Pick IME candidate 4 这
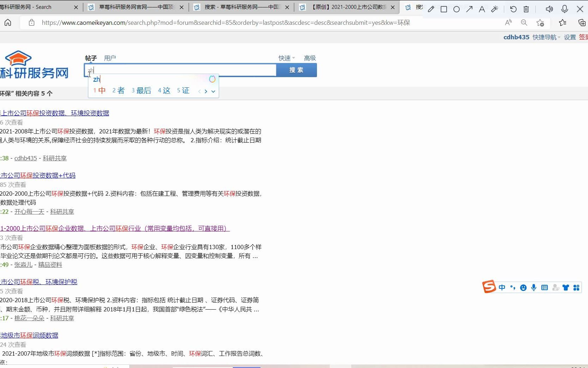588x368 pixels. [x=164, y=91]
